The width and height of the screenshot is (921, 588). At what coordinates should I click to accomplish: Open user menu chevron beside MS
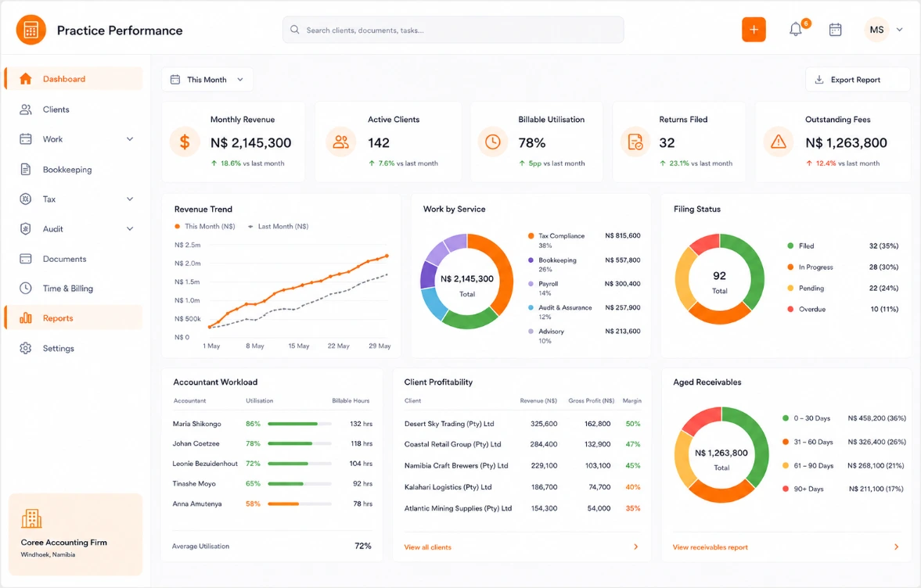coord(899,30)
